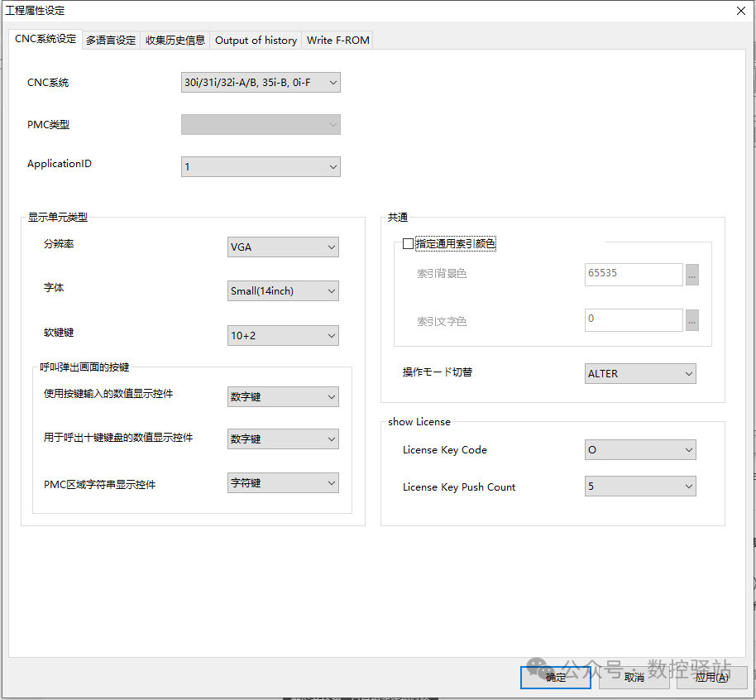Open the 索引背景色 color picker
This screenshot has width=756, height=700.
(x=692, y=274)
